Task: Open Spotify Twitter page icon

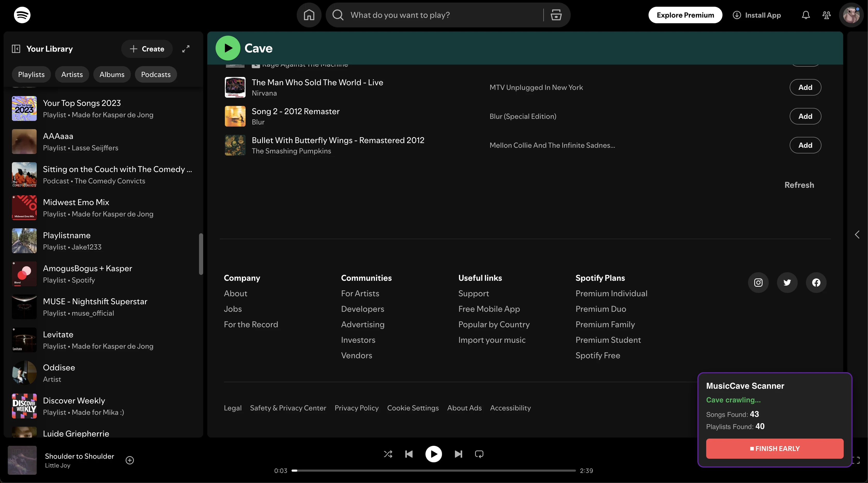Action: pyautogui.click(x=787, y=282)
